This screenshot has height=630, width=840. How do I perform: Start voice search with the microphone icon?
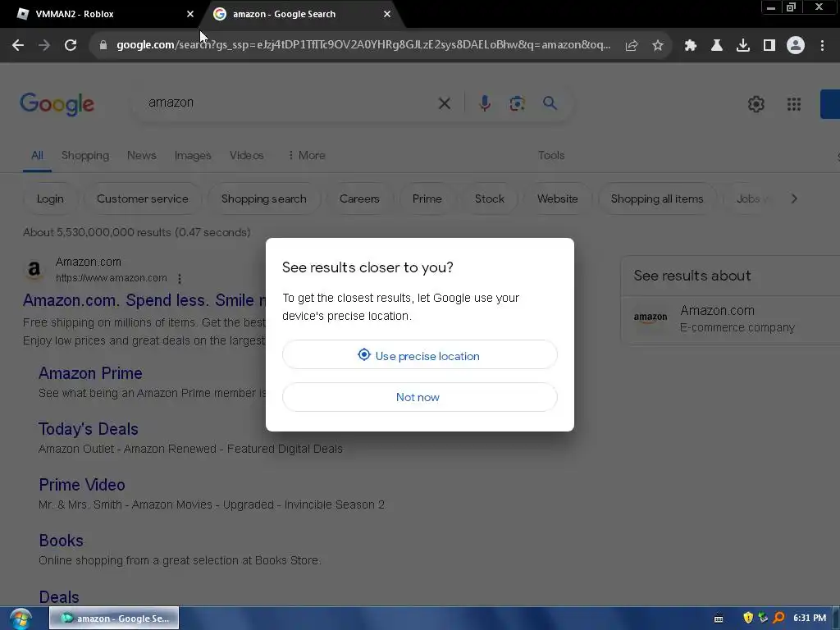click(x=485, y=103)
